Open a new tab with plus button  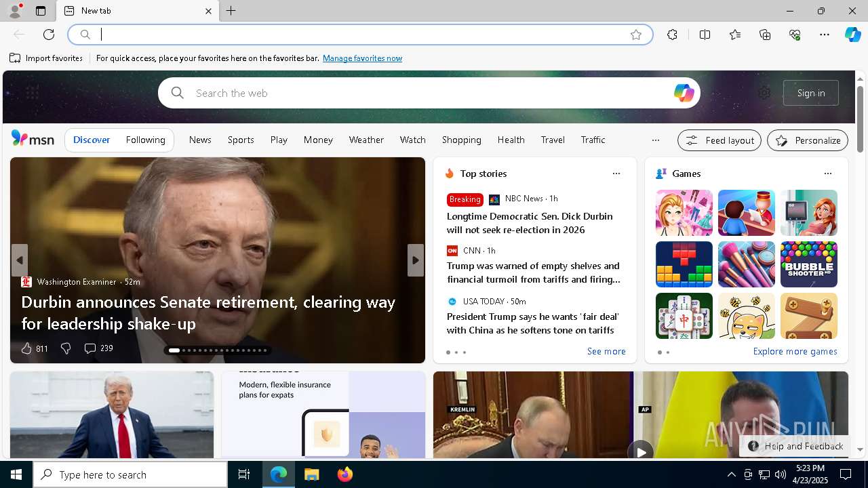coord(231,11)
